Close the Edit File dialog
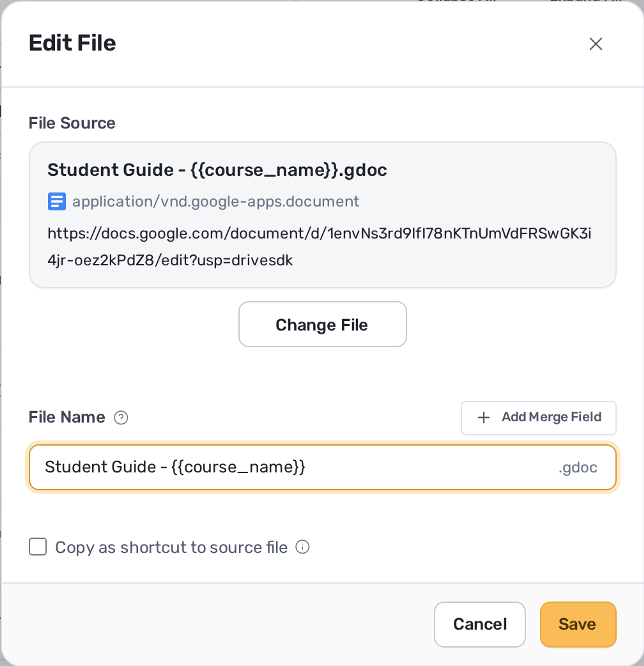644x666 pixels. (596, 44)
